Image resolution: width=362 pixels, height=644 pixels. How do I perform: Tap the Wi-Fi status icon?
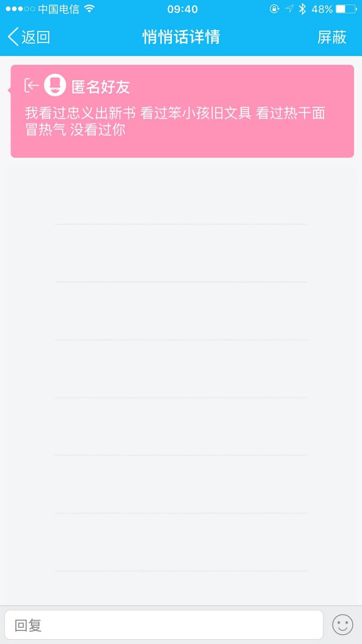[x=89, y=9]
